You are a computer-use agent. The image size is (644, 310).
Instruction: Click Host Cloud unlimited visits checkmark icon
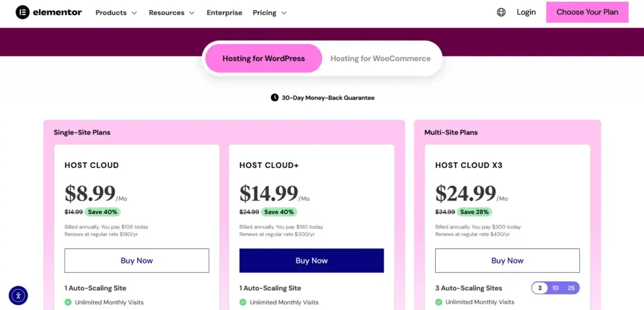[68, 302]
